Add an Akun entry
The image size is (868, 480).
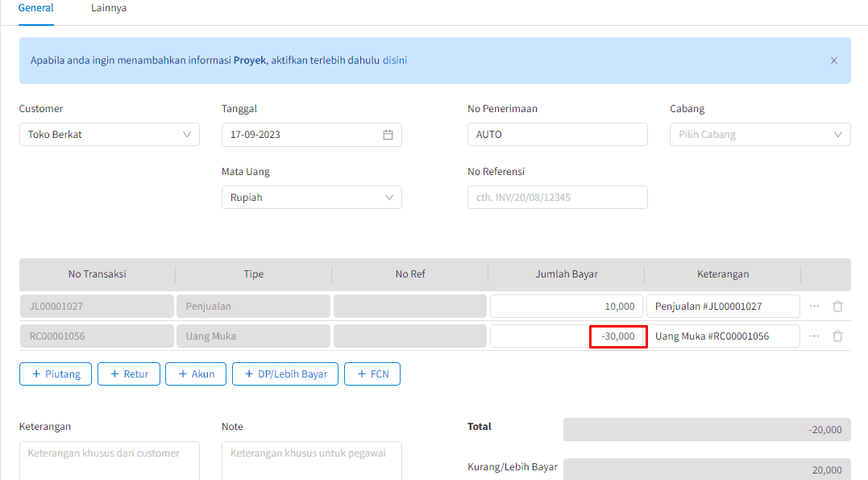point(196,374)
